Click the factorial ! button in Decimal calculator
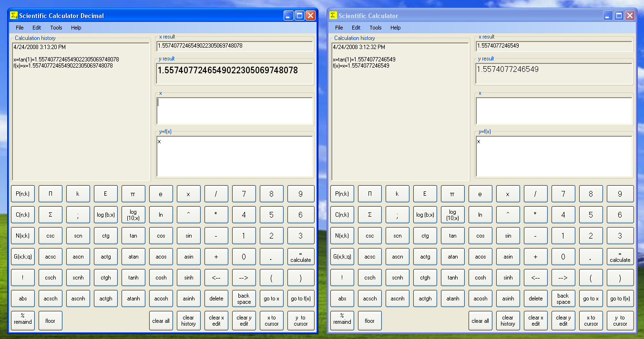The height and width of the screenshot is (339, 644). (x=23, y=278)
